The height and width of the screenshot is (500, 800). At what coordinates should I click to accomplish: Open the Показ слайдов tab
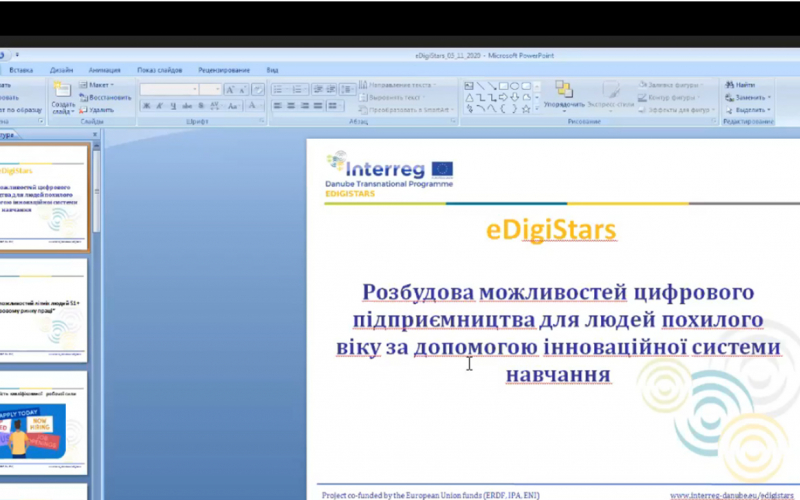[x=159, y=70]
